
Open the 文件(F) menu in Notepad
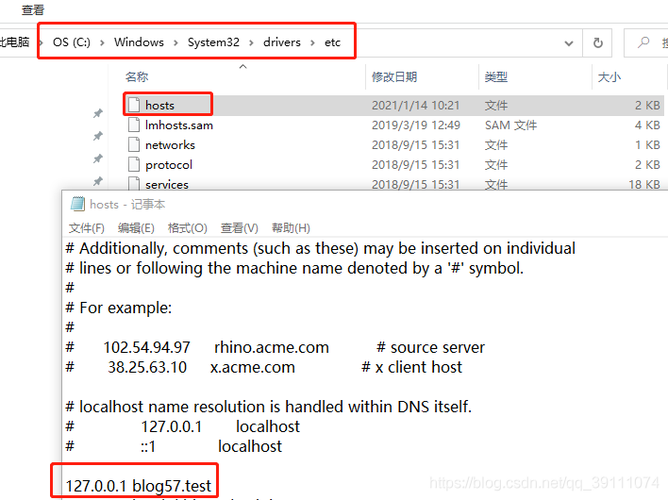click(x=86, y=228)
